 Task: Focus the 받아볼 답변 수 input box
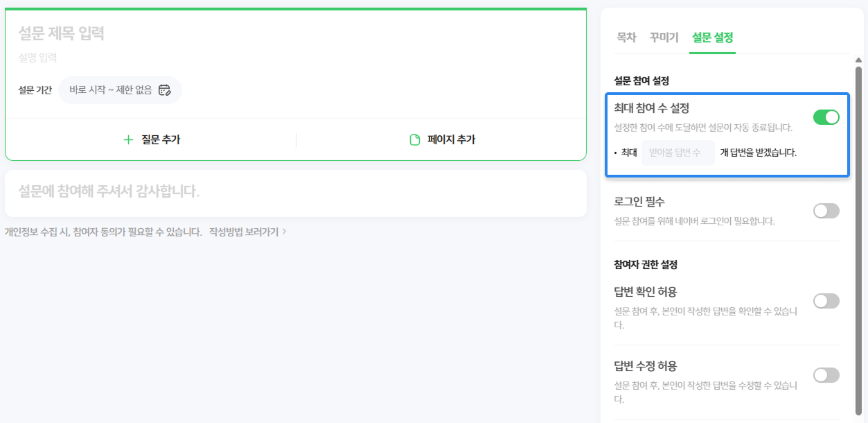[677, 153]
